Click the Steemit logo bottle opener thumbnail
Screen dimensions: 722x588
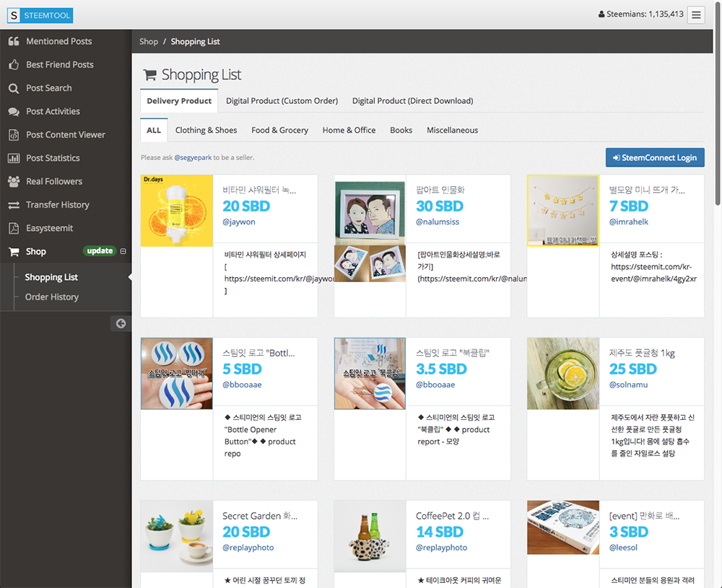pyautogui.click(x=177, y=374)
